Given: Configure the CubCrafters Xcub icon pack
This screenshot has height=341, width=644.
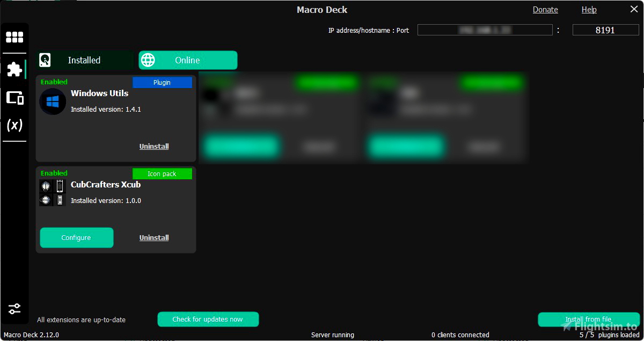Looking at the screenshot, I should (x=76, y=238).
